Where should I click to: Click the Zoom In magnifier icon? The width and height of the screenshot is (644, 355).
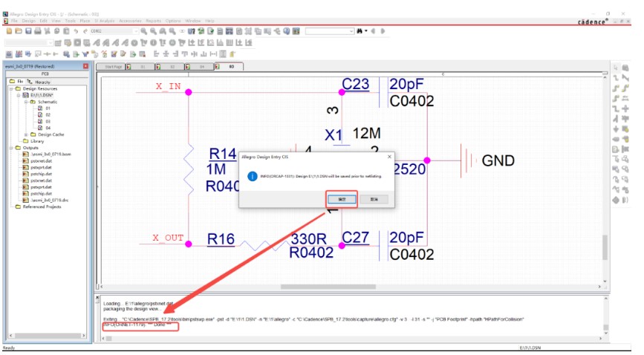144,31
